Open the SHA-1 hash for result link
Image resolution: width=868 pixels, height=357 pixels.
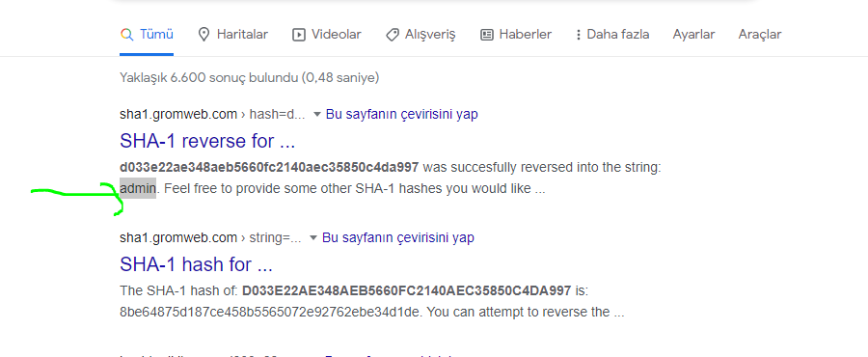point(196,264)
